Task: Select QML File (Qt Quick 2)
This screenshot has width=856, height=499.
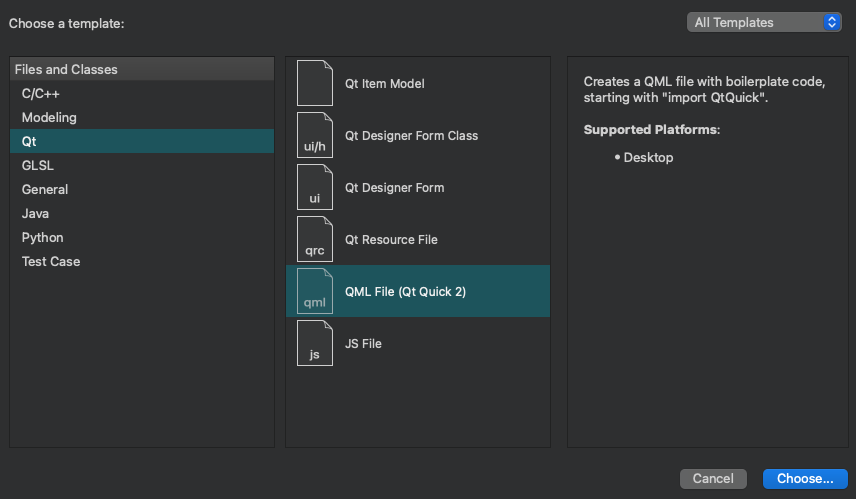Action: click(418, 291)
